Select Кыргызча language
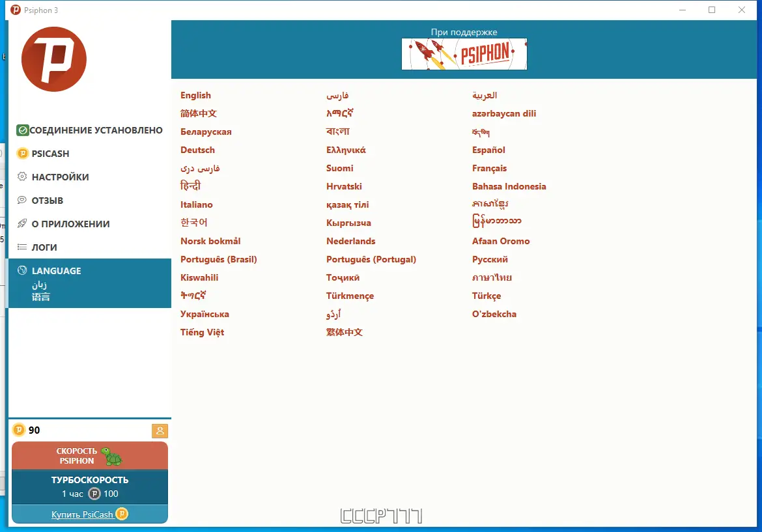 [x=348, y=223]
